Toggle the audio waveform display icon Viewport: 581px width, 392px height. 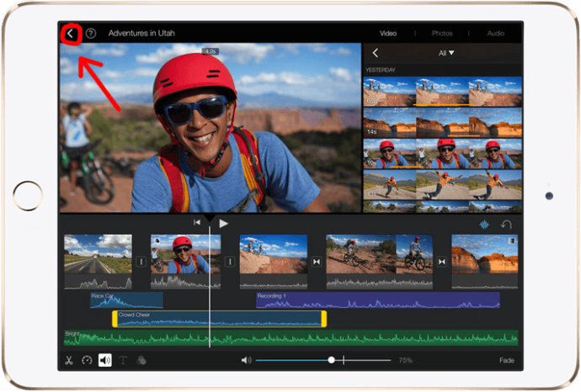click(x=484, y=225)
